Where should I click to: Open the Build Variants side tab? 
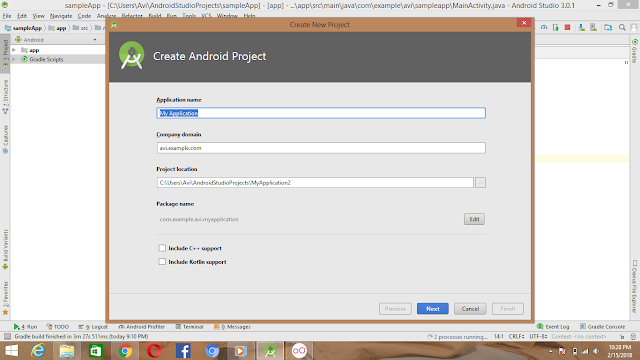5,249
